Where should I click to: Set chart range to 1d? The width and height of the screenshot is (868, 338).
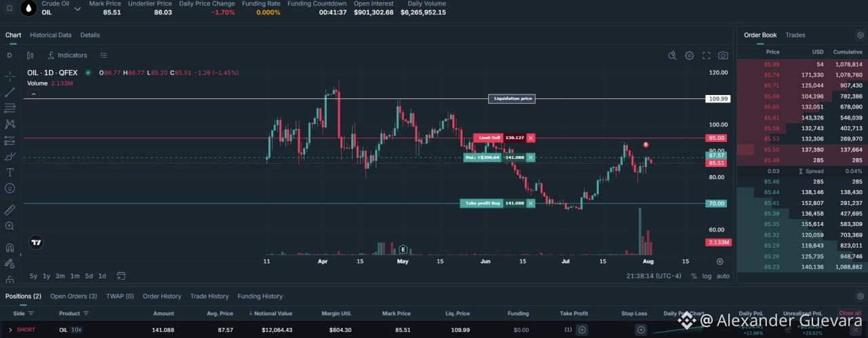(x=102, y=276)
